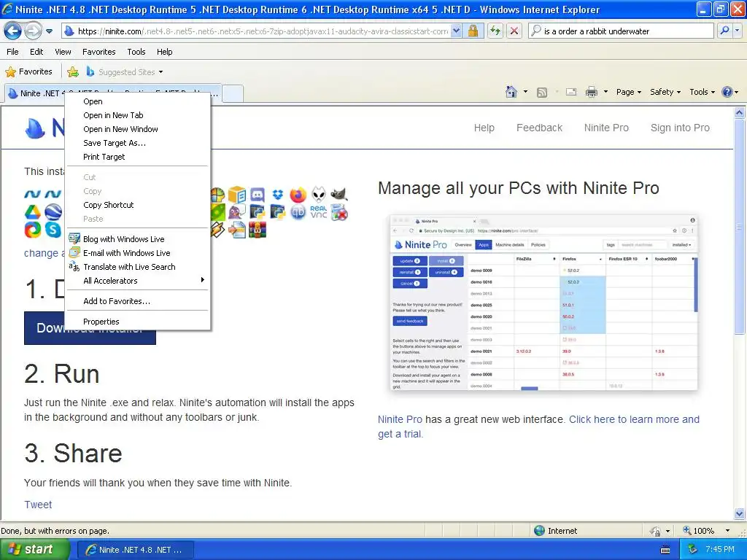Click the Discord app icon

pos(258,194)
